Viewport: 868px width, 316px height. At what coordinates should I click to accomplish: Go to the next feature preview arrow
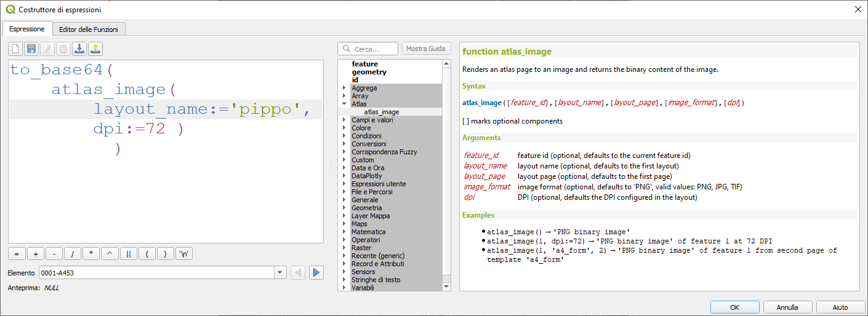[x=316, y=272]
